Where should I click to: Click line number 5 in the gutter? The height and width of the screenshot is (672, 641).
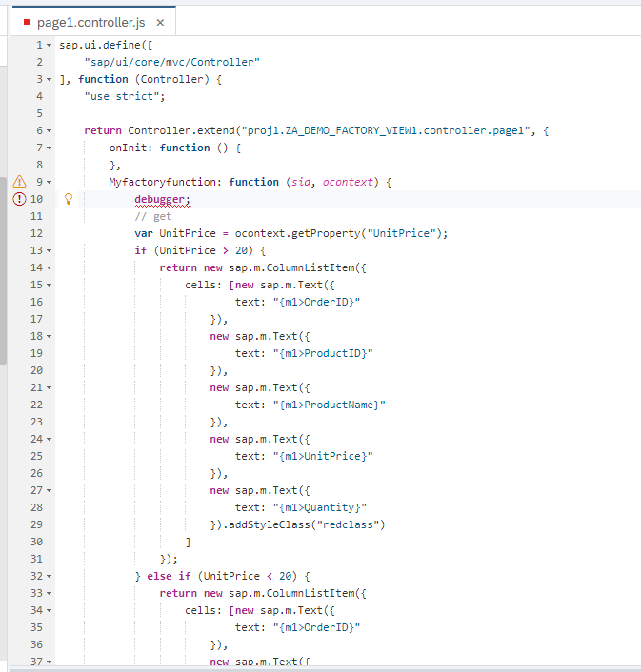tap(39, 113)
